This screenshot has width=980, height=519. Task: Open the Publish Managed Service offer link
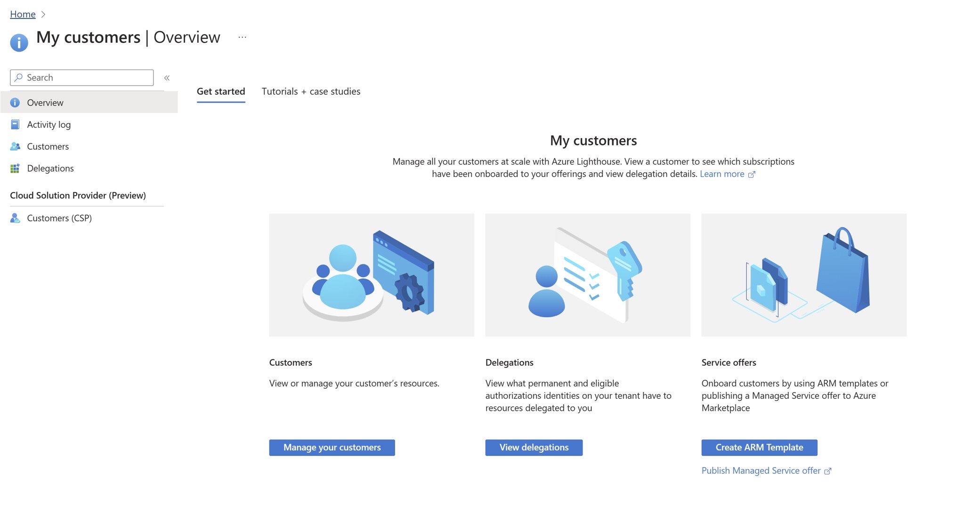pyautogui.click(x=761, y=471)
